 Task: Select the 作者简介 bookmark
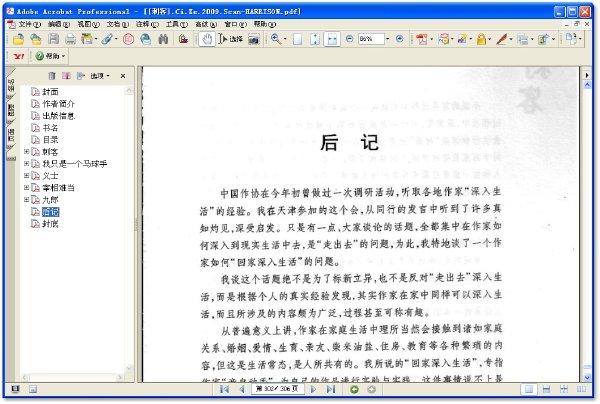tap(58, 104)
